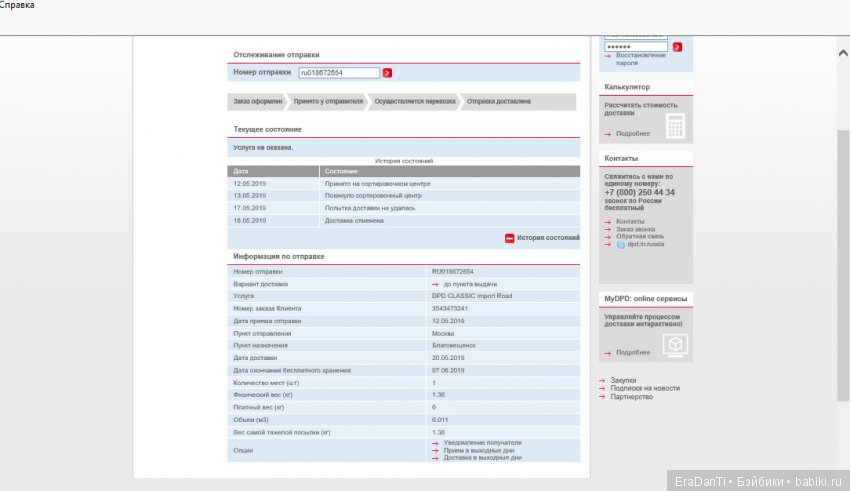Click the 'до пункта выдачи' delivery link
850x491 pixels.
pos(469,284)
